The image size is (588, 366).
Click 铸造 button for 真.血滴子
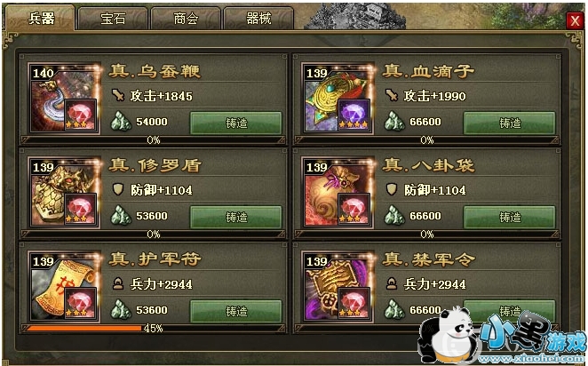509,123
